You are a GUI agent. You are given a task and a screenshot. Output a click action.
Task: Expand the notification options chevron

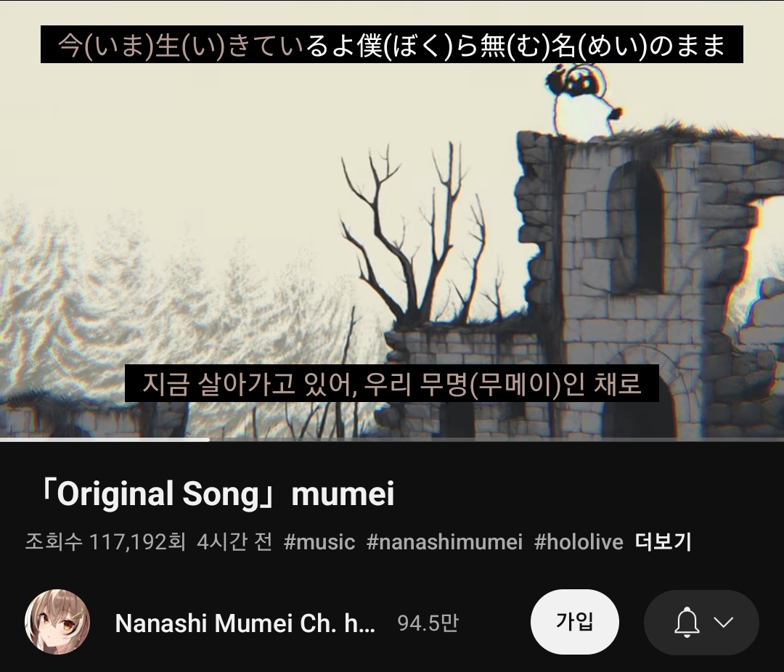click(724, 623)
